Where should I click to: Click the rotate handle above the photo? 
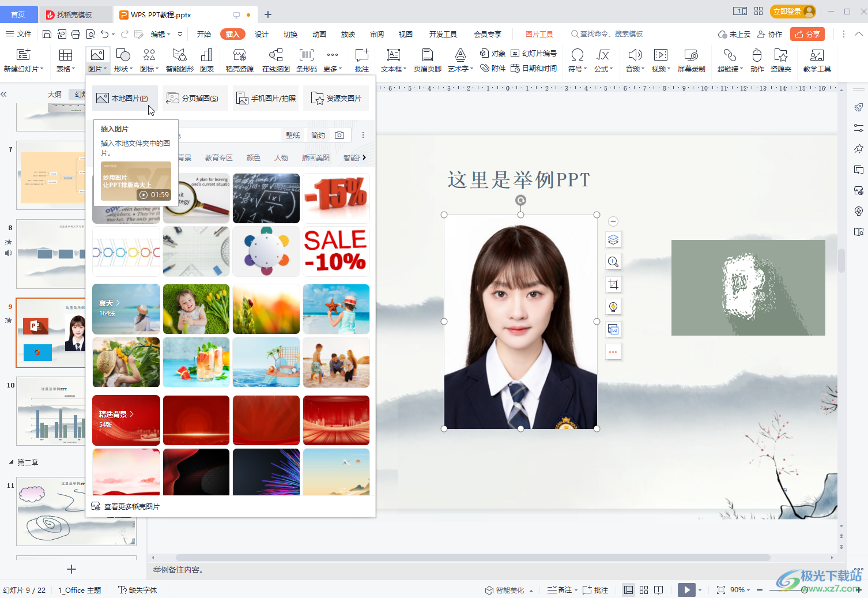(520, 200)
